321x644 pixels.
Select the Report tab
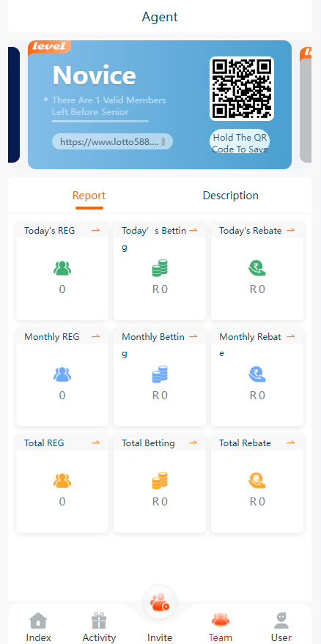click(x=89, y=196)
